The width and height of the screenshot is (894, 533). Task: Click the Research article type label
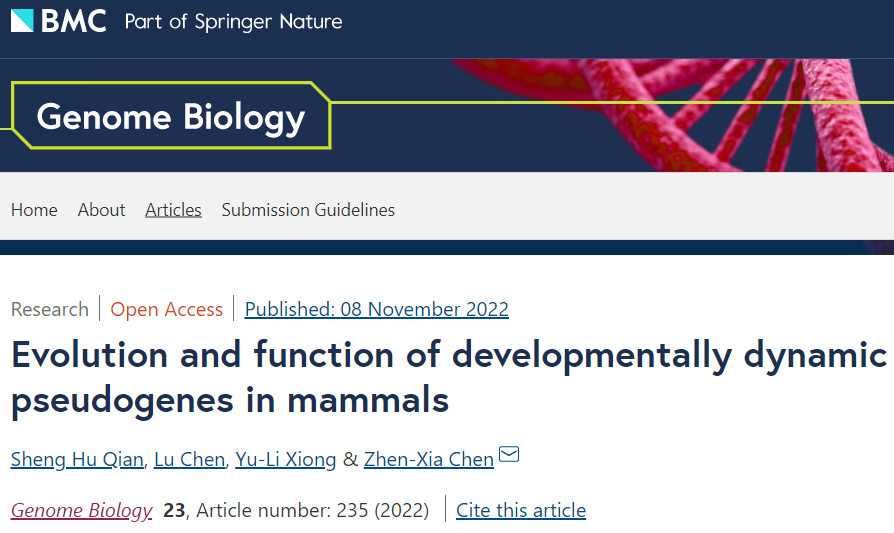(x=50, y=309)
